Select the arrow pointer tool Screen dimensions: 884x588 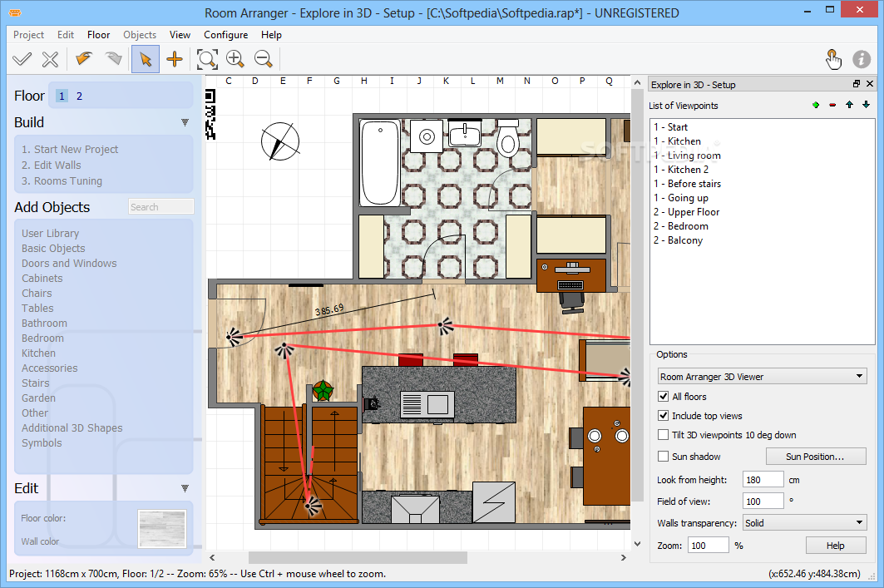pos(146,59)
